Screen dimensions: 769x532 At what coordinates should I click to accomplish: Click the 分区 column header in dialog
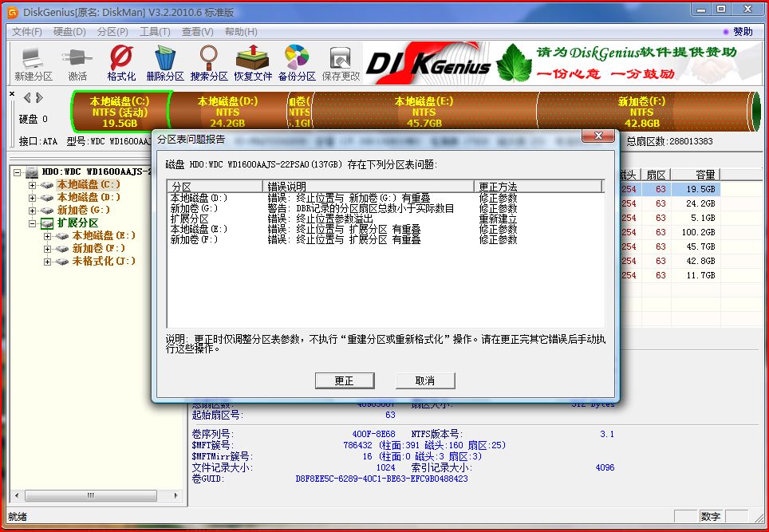tap(215, 187)
